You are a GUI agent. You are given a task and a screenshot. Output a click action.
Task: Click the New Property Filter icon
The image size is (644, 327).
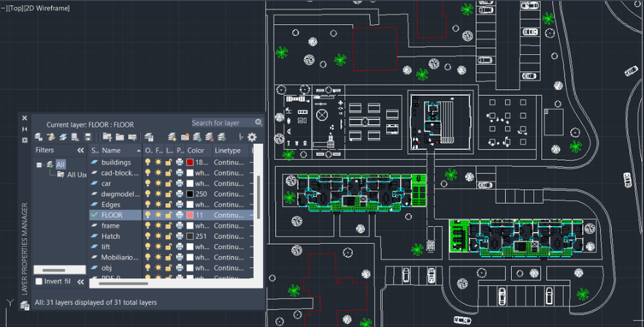tap(107, 136)
